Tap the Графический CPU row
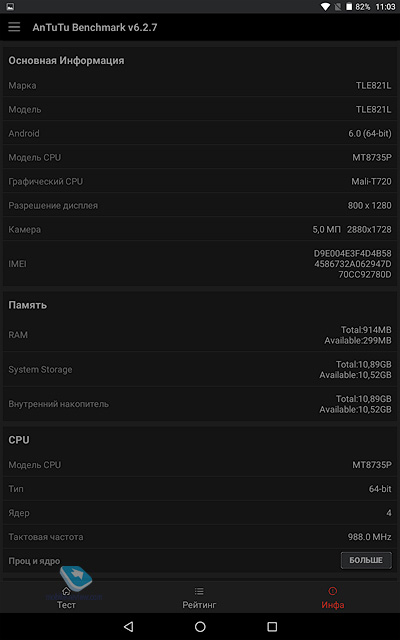The image size is (400, 640). point(200,181)
